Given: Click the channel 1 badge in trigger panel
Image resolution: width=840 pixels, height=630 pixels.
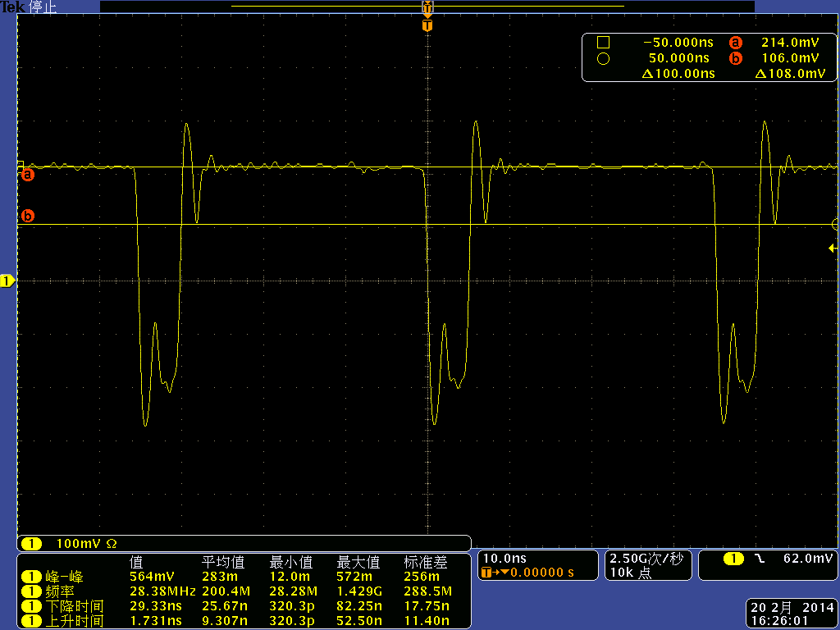Looking at the screenshot, I should pos(733,559).
